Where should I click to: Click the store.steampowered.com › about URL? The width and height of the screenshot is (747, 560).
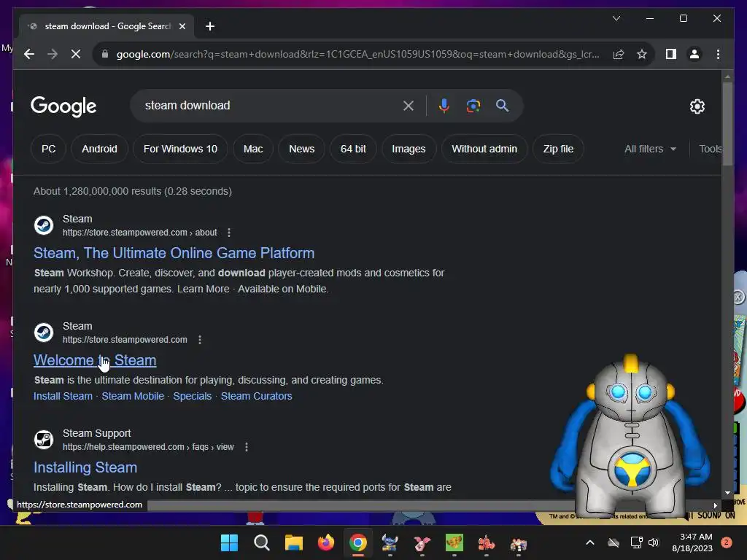(139, 233)
